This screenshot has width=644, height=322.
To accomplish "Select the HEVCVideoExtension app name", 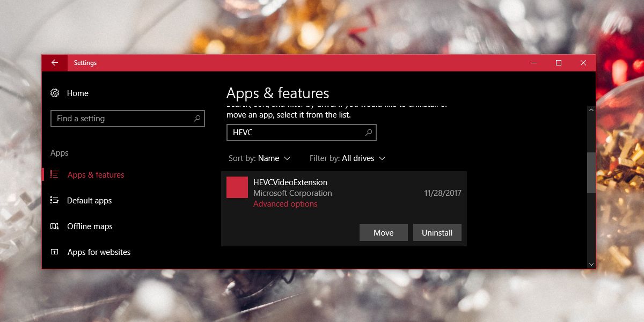I will [290, 182].
